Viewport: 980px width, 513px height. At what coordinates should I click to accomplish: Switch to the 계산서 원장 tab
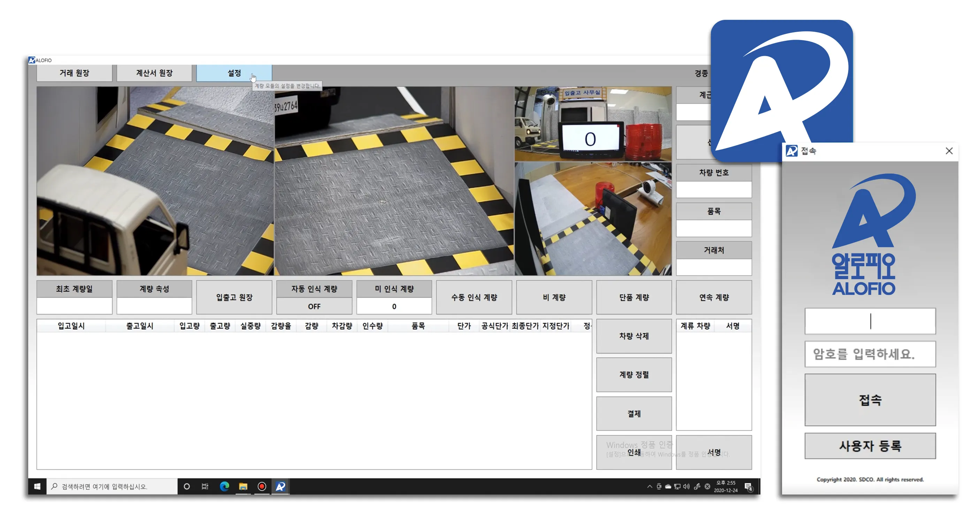[x=154, y=73]
